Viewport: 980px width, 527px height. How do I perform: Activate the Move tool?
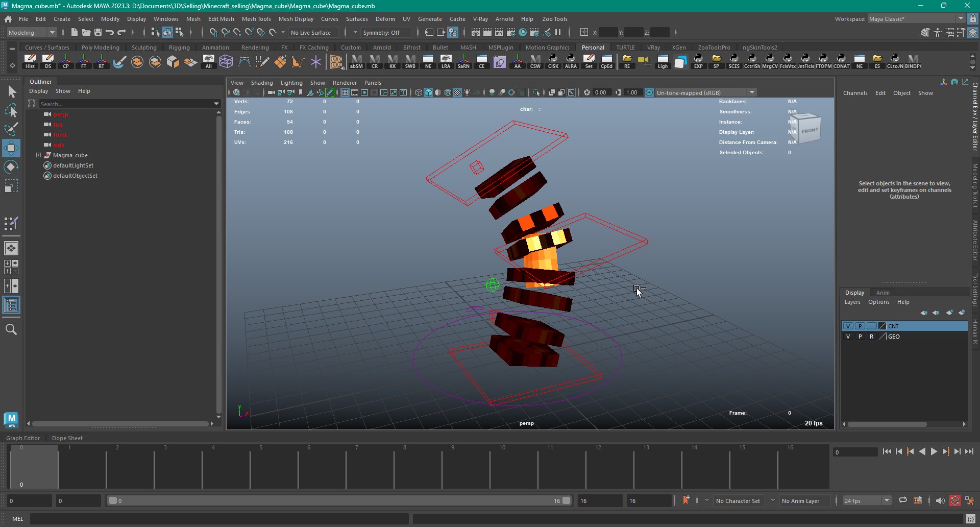coord(11,148)
